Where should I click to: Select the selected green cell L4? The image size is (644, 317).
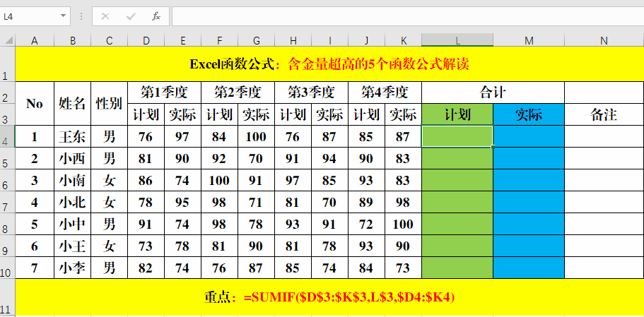click(x=457, y=136)
